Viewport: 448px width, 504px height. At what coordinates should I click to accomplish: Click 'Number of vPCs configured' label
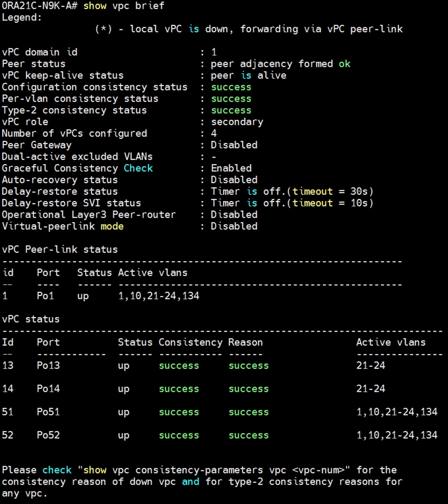point(74,134)
